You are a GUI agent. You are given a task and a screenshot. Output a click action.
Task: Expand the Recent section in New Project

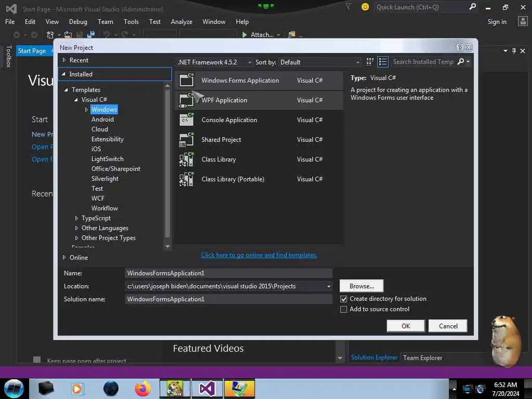pyautogui.click(x=64, y=60)
